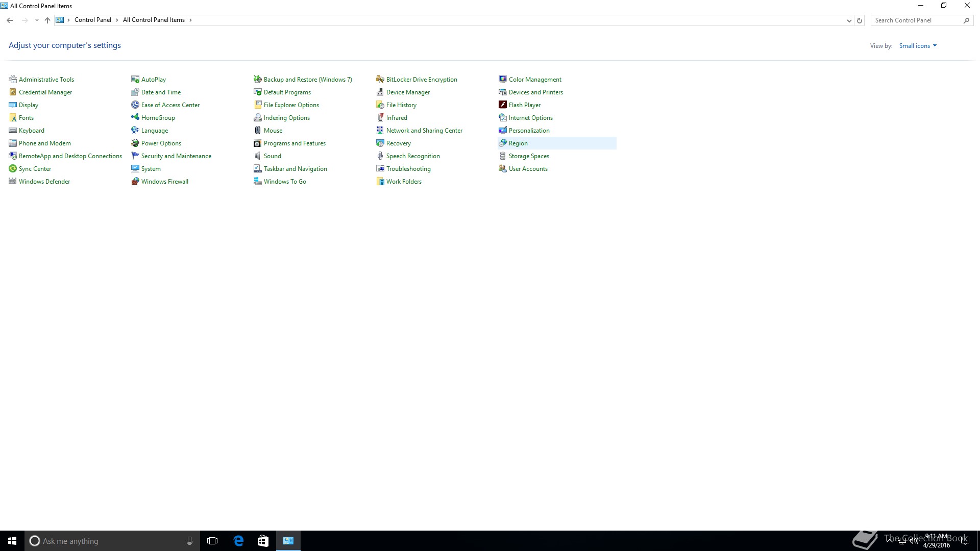Click the Cortana microphone icon

(x=189, y=541)
